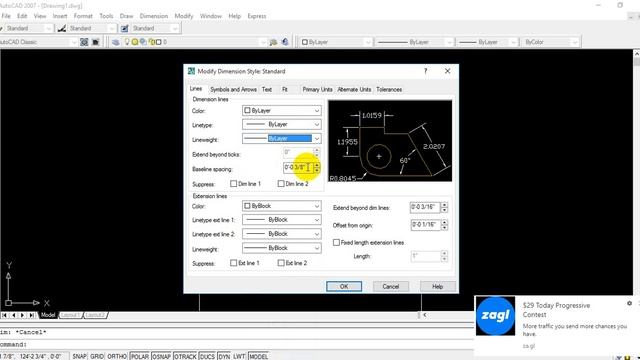Check Suppress Ext line 2 checkbox
640x360 pixels.
[x=281, y=263]
